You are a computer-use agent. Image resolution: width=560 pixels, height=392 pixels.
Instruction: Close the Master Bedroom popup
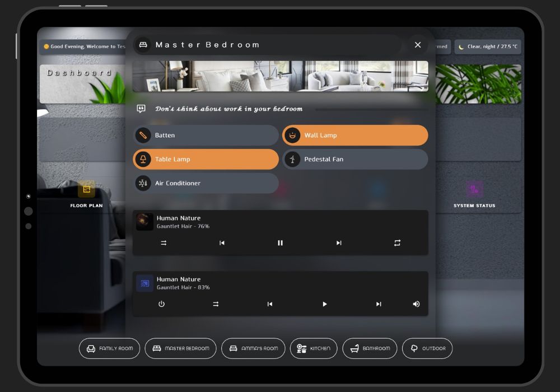(418, 45)
